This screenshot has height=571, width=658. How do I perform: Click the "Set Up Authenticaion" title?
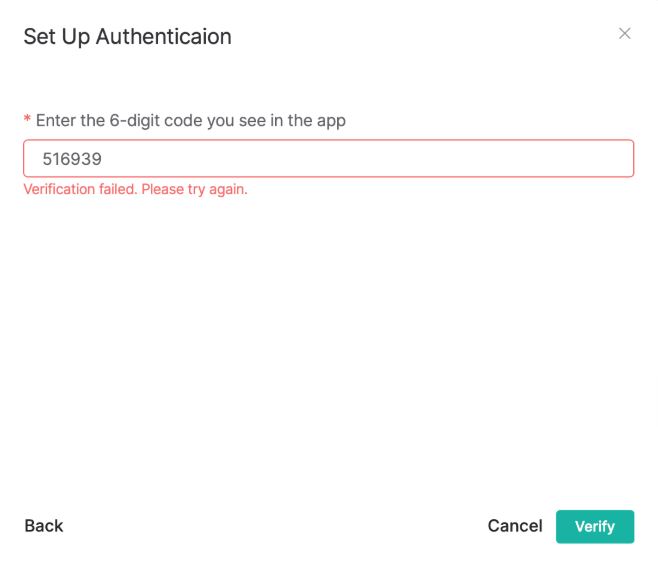click(127, 37)
